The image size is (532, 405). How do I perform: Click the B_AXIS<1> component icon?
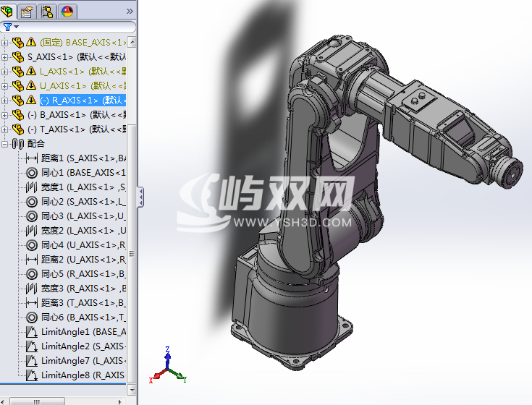18,115
